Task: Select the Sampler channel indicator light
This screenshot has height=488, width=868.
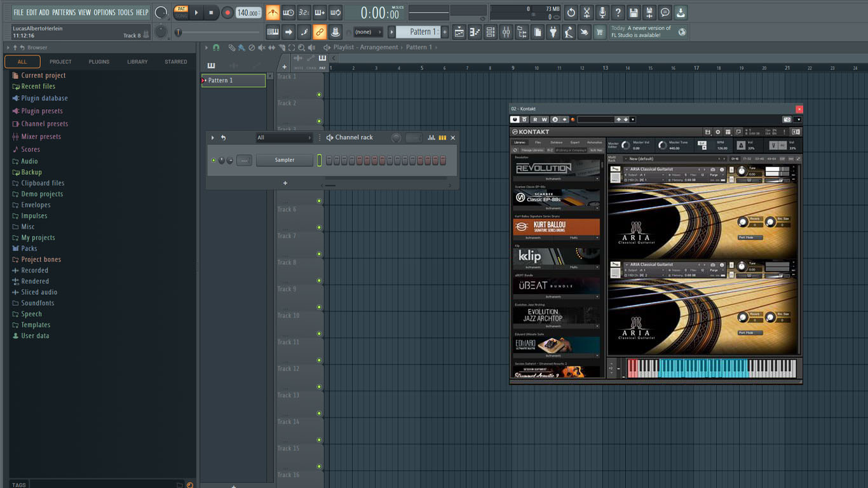Action: pos(320,160)
